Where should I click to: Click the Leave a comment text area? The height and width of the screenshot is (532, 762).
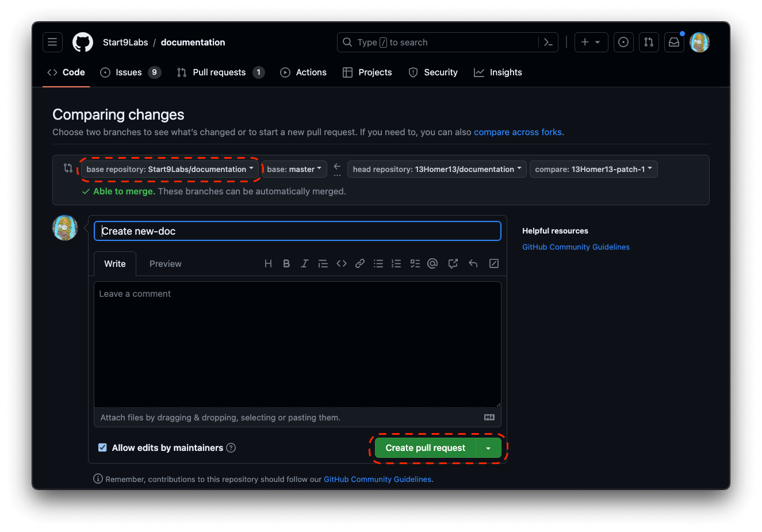click(297, 344)
